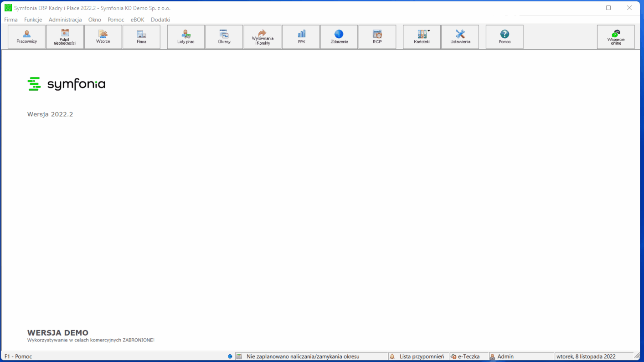Screen dimensions: 644x362
Task: Click the calculator icon in the status bar
Action: [x=239, y=357]
